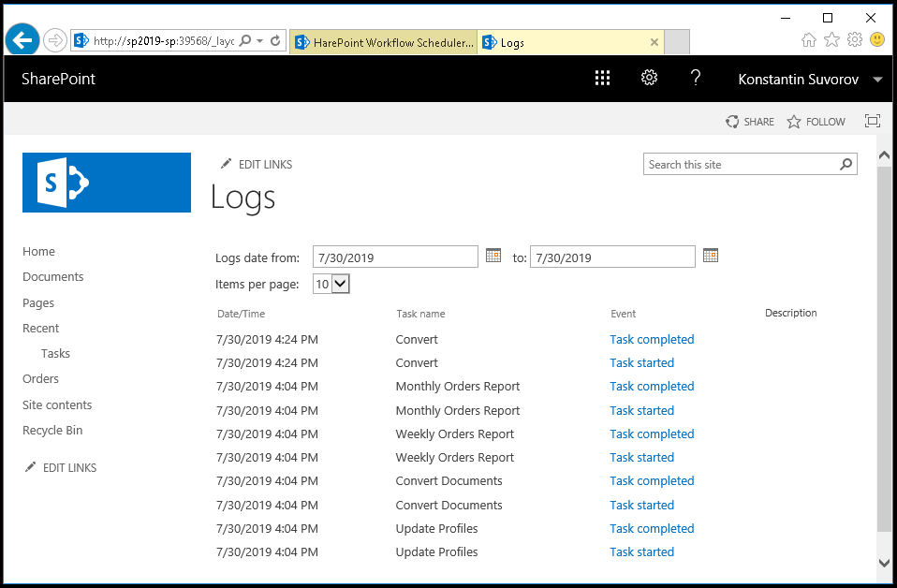Screen dimensions: 897x588
Task: Click the FOLLOW star button
Action: [x=816, y=122]
